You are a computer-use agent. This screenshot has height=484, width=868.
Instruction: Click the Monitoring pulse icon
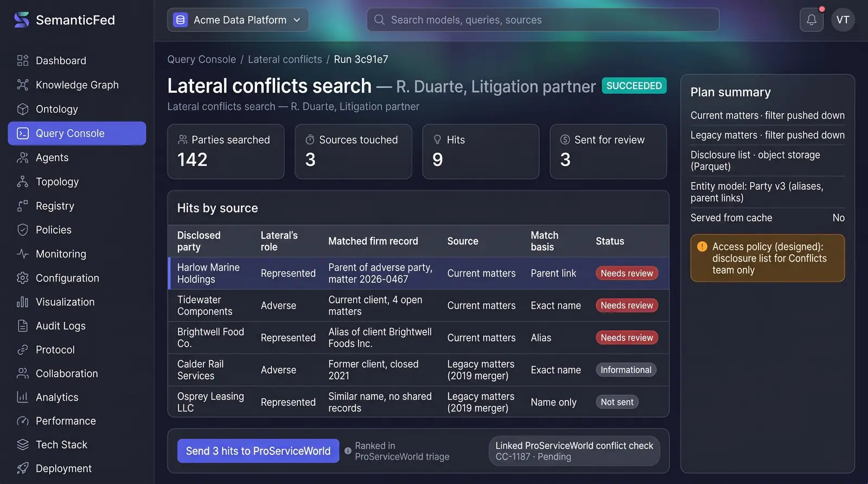click(x=23, y=254)
